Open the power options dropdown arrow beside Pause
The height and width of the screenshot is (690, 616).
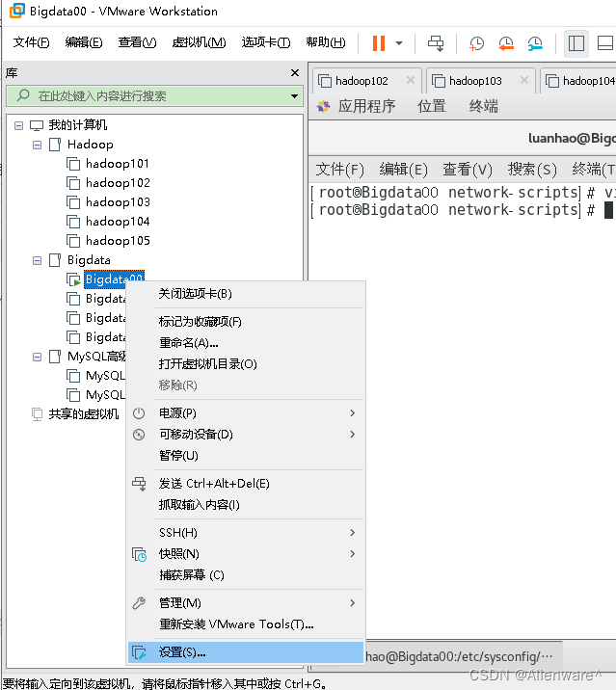tap(399, 43)
